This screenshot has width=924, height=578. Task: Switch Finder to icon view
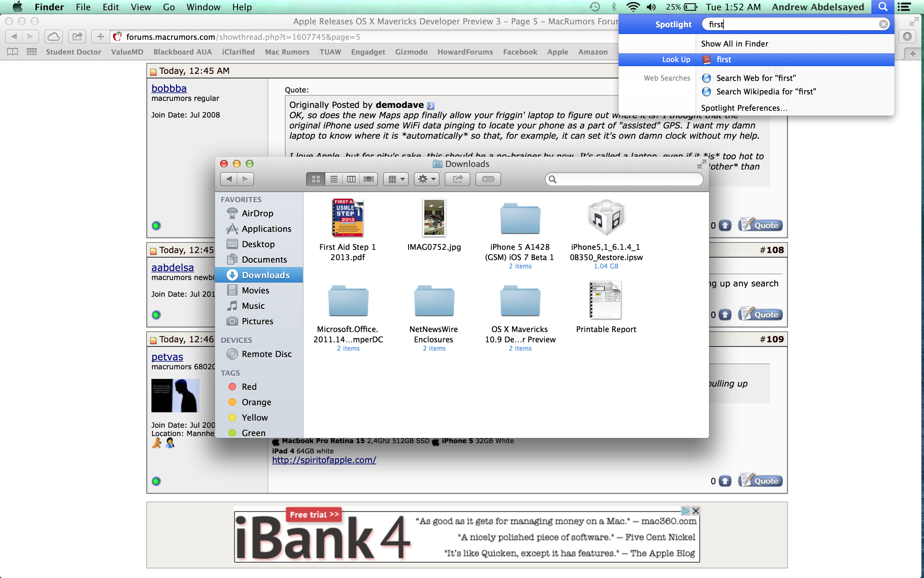click(316, 179)
